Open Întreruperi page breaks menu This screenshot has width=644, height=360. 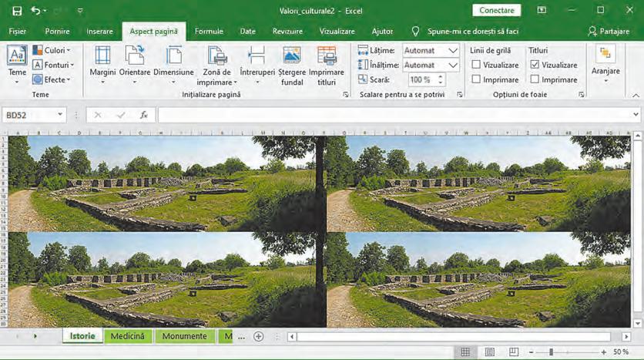click(257, 65)
